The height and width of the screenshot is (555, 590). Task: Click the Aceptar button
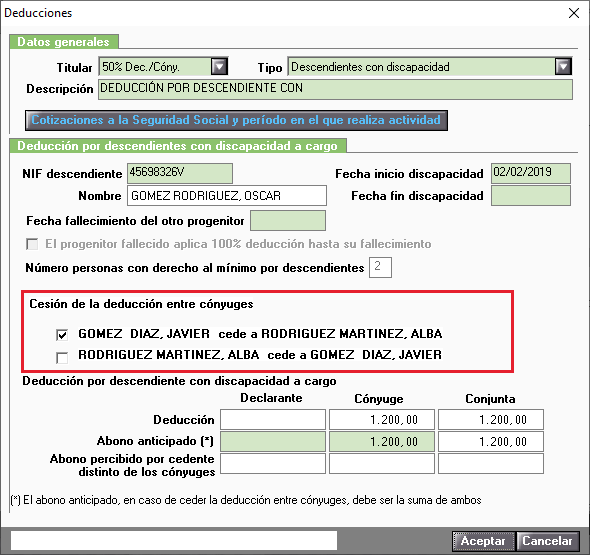(x=483, y=541)
